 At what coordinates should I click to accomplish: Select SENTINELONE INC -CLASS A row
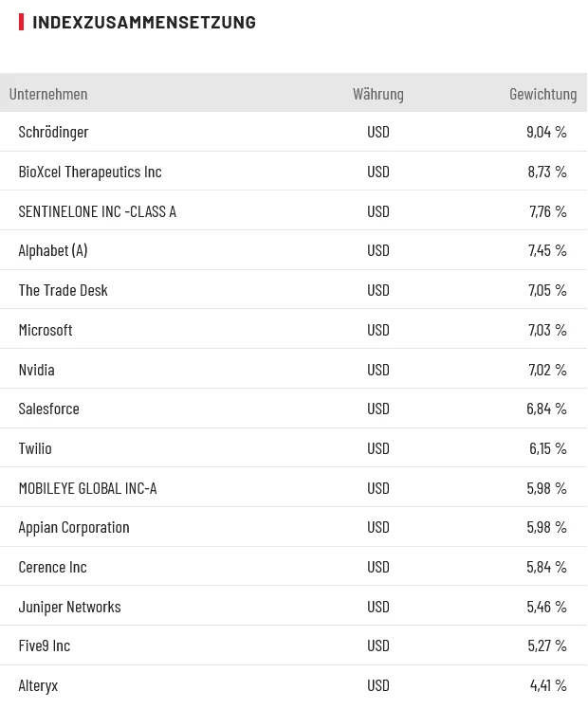click(x=97, y=211)
